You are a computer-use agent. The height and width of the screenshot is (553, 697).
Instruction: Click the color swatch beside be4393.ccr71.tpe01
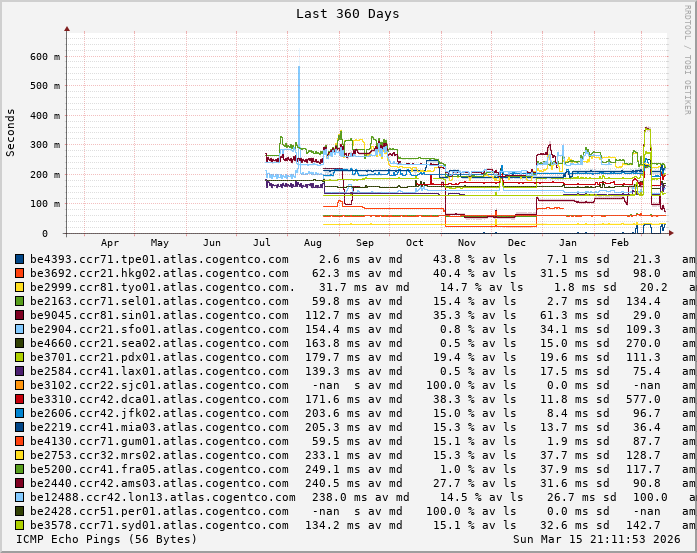coord(20,259)
